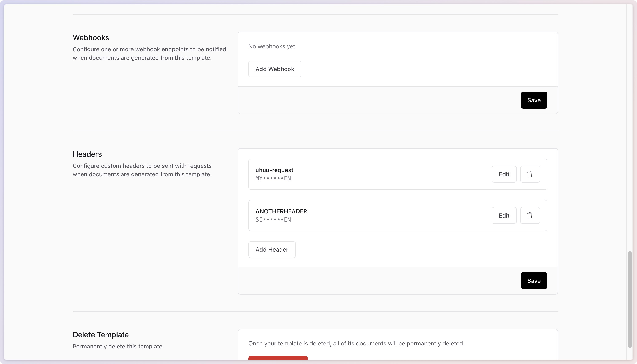Edit the uhuu-request header

pyautogui.click(x=504, y=174)
